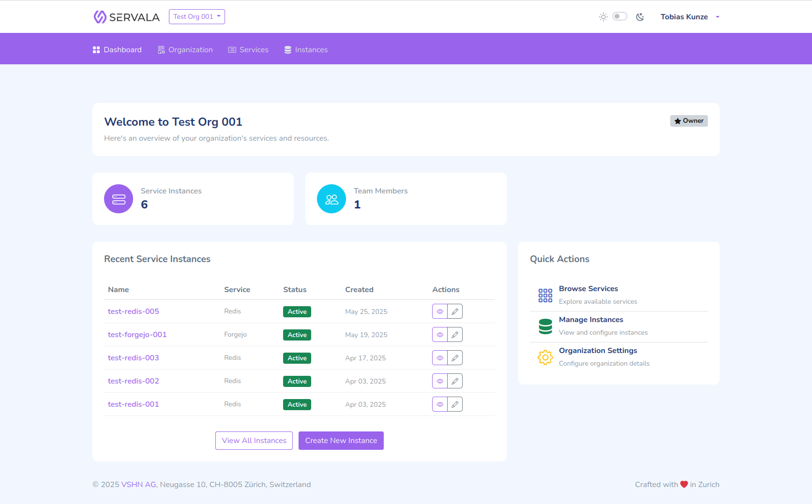Edit the test-forgejo-001 instance via pencil icon
Viewport: 812px width, 504px height.
tap(455, 335)
